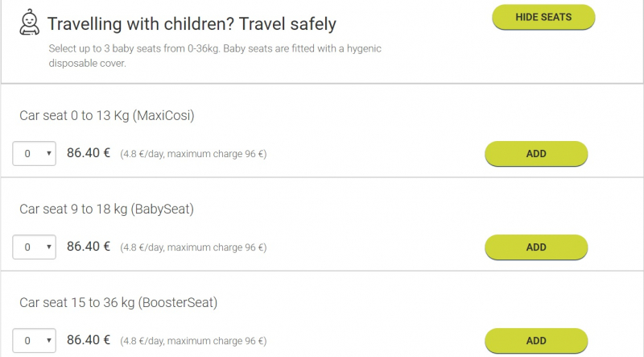Open the BabySeat quantity dropdown
Viewport: 644px width, 357px height.
[35, 247]
